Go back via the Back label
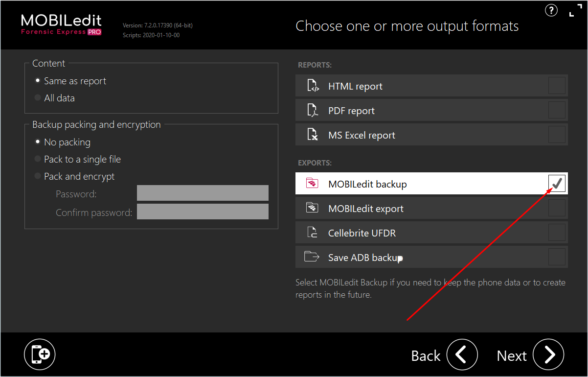 coord(426,356)
